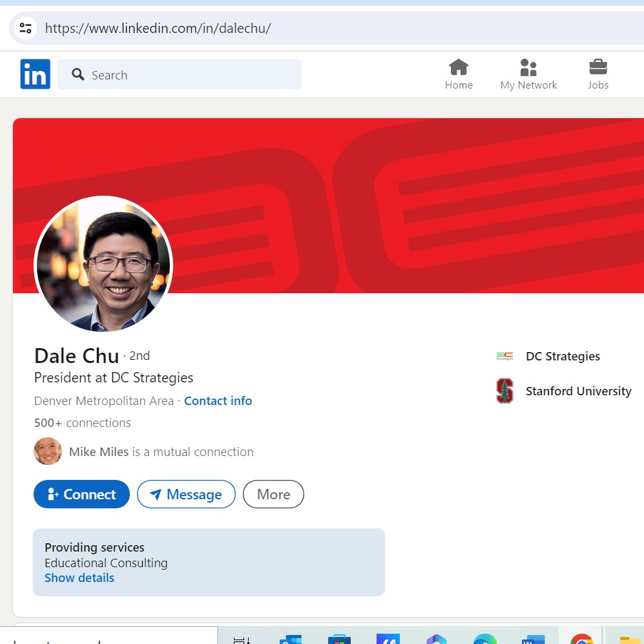
Task: Open Google Chrome from the taskbar
Action: (x=581, y=639)
